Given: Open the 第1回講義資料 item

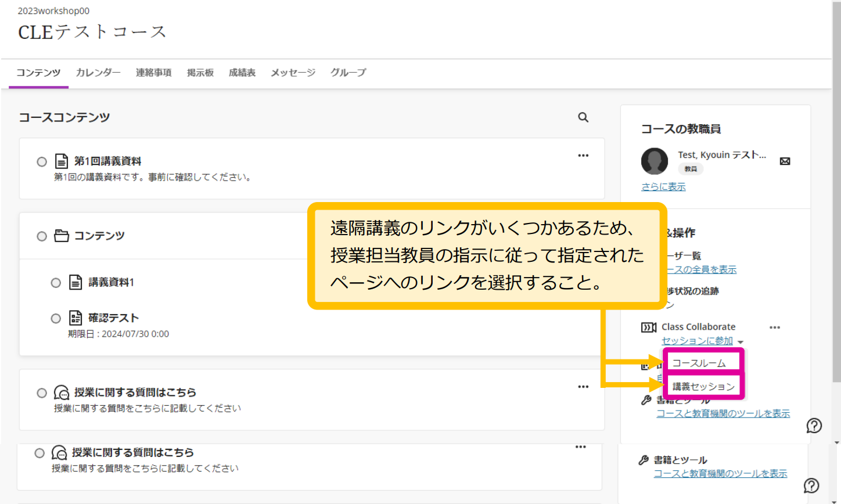Looking at the screenshot, I should click(x=107, y=161).
